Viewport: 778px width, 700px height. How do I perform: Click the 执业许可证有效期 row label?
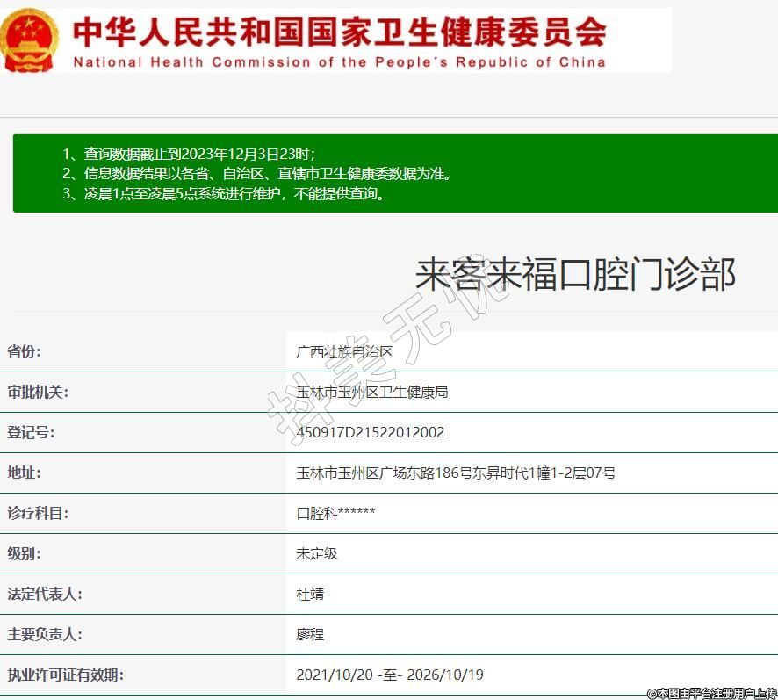coord(65,675)
